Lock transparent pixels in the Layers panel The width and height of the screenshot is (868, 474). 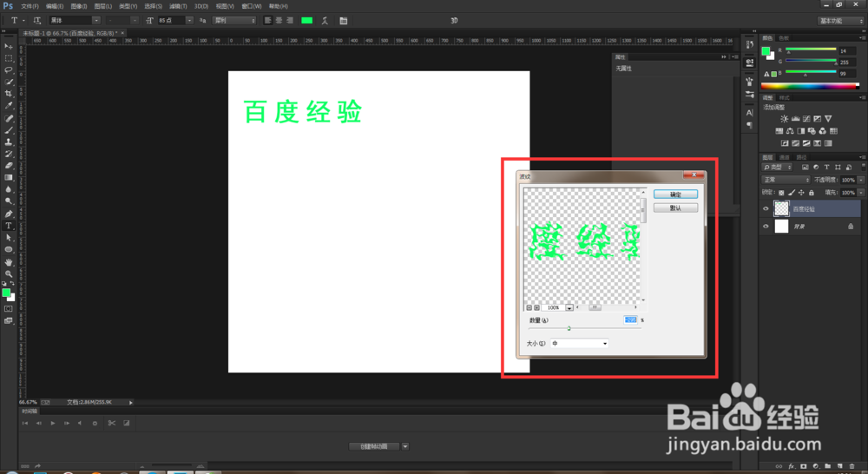[x=781, y=193]
